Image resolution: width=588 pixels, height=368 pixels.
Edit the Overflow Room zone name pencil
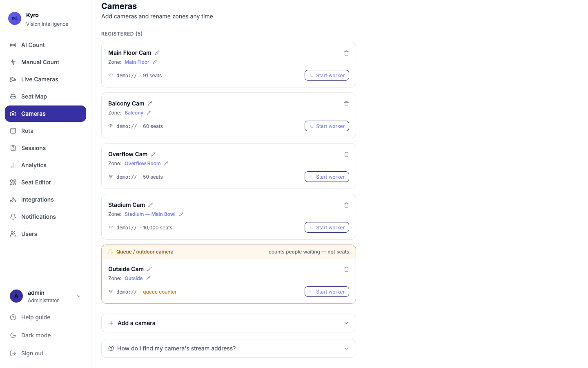click(x=166, y=164)
